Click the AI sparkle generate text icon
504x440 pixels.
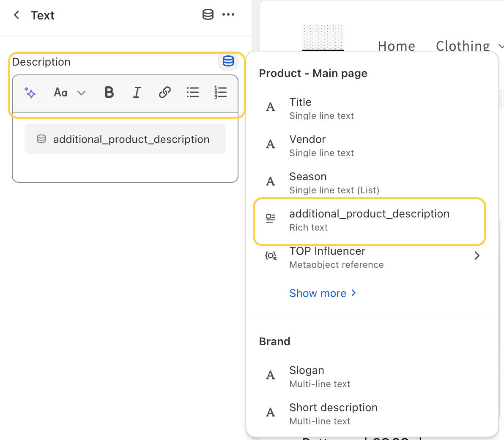(x=30, y=92)
